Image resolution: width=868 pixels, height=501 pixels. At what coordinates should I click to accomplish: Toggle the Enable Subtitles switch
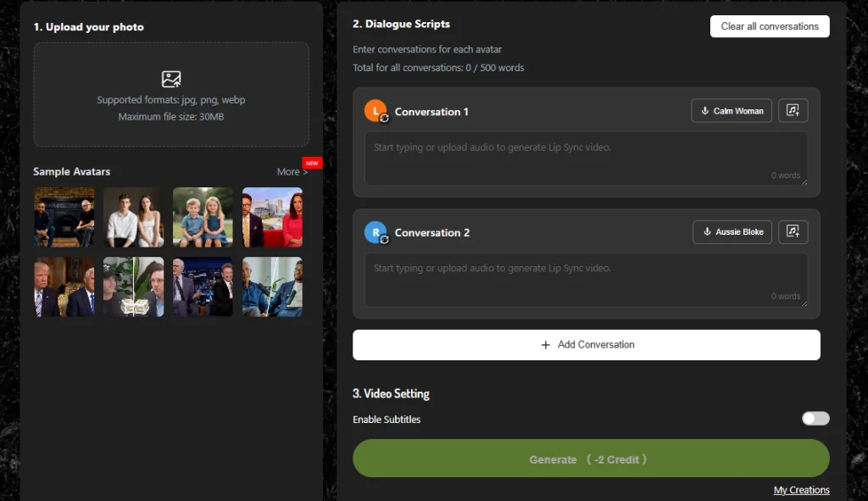[x=815, y=419]
